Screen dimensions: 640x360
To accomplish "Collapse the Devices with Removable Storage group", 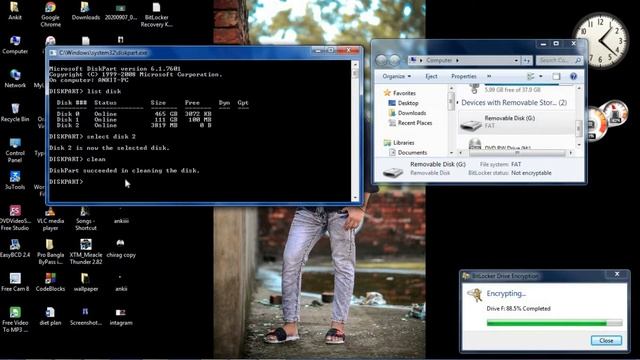I will [x=458, y=103].
